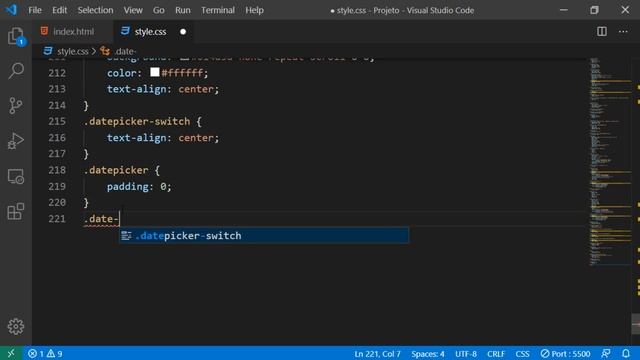The height and width of the screenshot is (360, 640).
Task: Click the minimap code overview
Action: tap(610, 162)
